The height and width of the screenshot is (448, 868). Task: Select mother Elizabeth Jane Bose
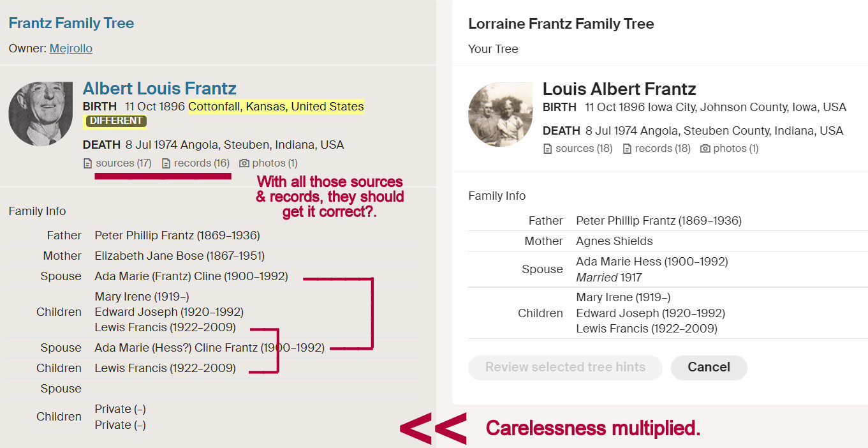(x=179, y=256)
